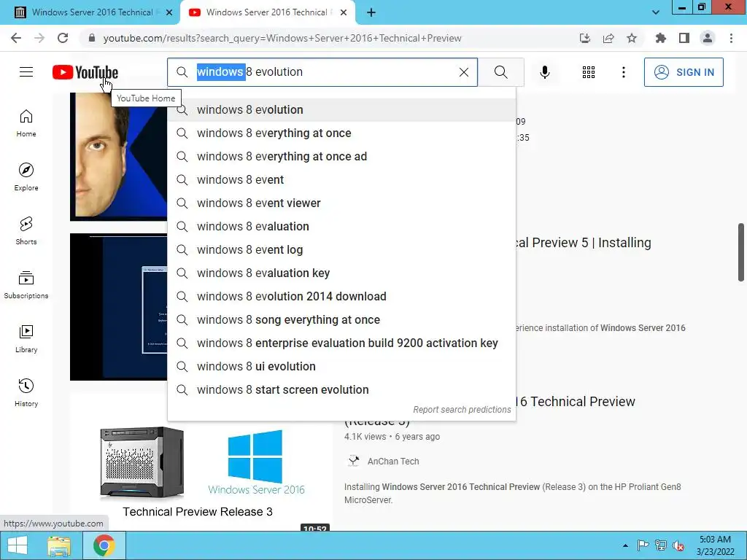Choose suggestion "windows 8 evolution"
The height and width of the screenshot is (560, 747).
coord(341,110)
